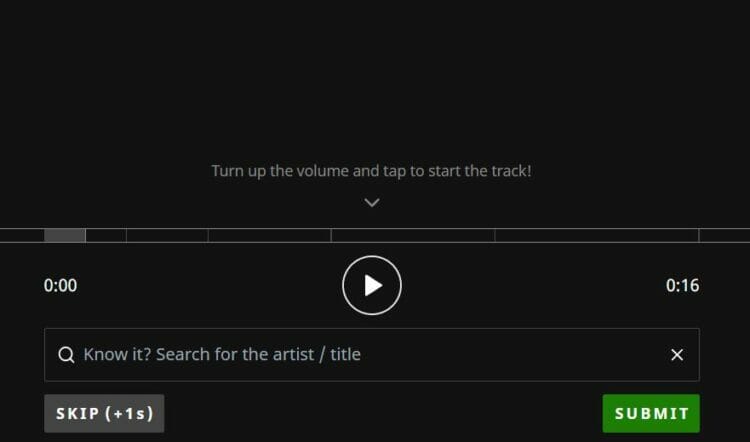The width and height of the screenshot is (750, 442).
Task: Select the third segment of the progress bar
Action: coord(167,236)
